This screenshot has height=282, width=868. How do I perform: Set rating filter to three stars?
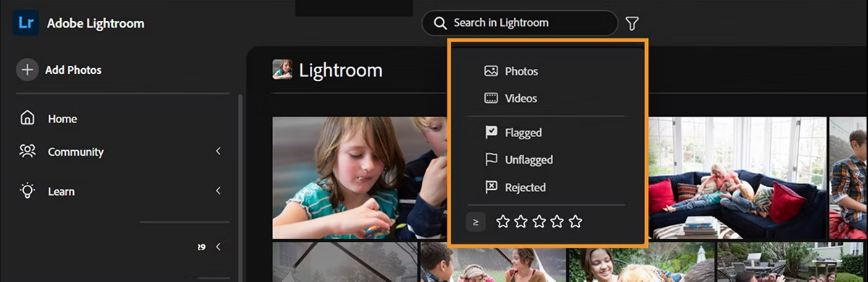(x=539, y=222)
